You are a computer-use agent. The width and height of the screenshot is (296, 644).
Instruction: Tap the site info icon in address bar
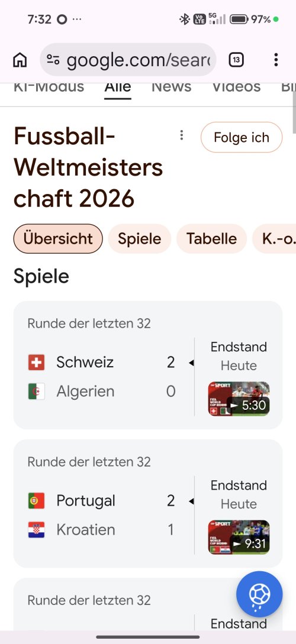pyautogui.click(x=53, y=60)
